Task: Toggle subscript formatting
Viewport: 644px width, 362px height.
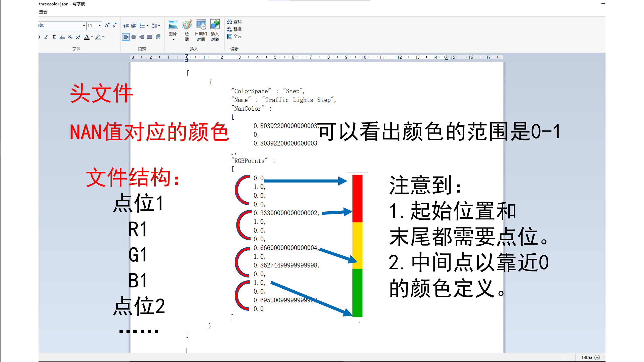Action: 70,37
